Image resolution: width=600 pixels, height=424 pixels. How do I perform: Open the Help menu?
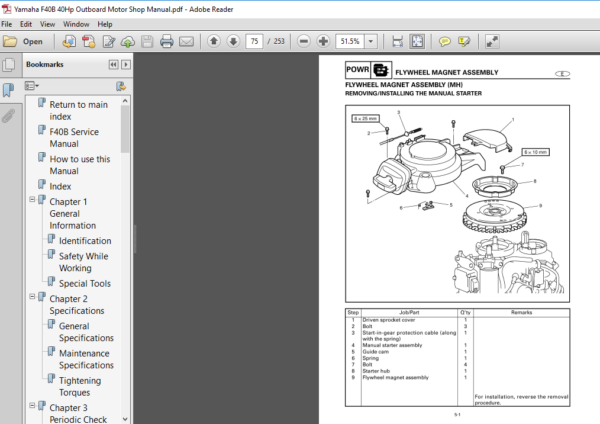coord(104,24)
